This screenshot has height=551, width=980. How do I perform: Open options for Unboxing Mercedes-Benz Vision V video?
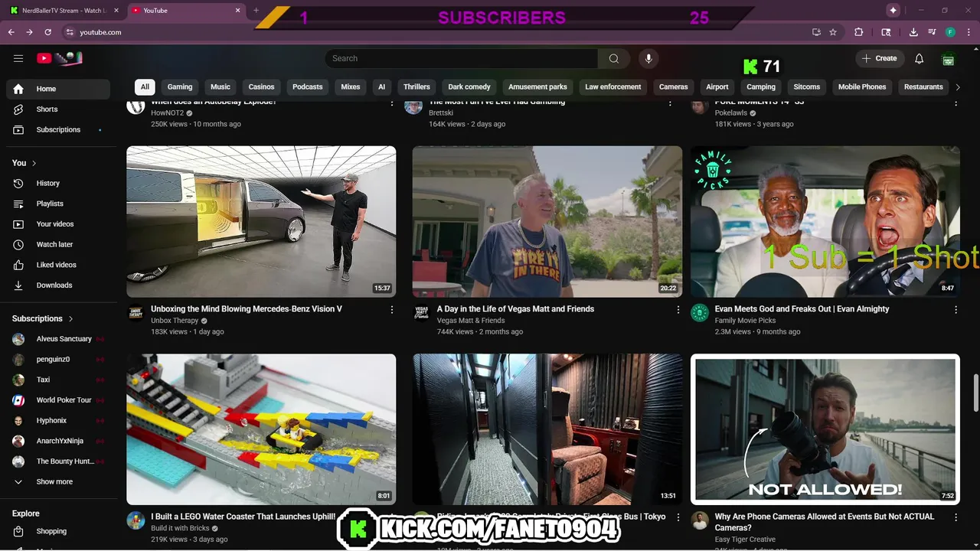click(x=392, y=310)
